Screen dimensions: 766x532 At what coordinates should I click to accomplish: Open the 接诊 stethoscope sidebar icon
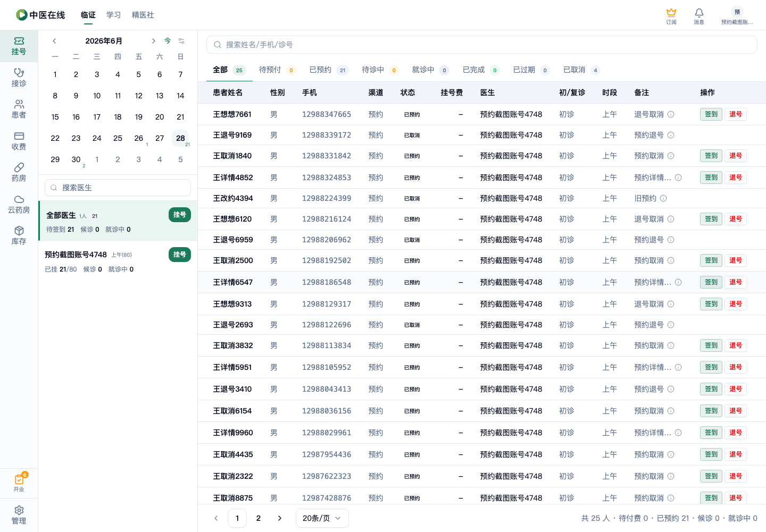point(19,78)
